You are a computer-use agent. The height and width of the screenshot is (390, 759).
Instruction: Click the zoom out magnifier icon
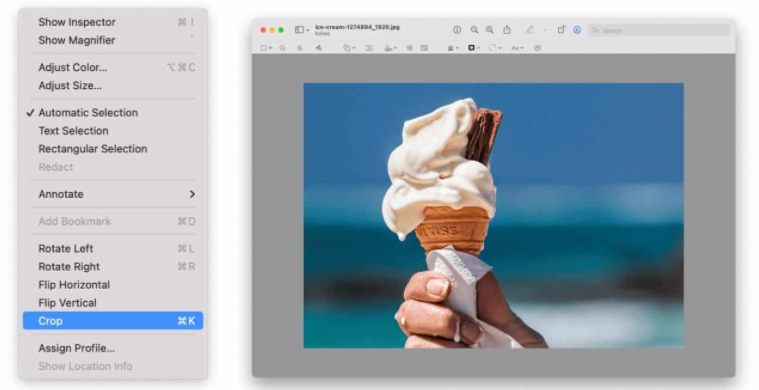point(474,30)
